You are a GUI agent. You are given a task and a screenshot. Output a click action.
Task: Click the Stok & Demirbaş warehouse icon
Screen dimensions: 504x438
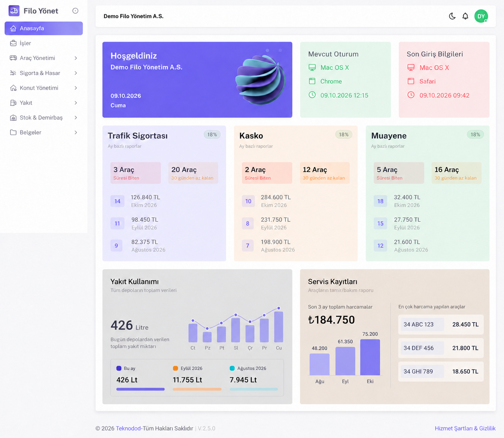13,118
